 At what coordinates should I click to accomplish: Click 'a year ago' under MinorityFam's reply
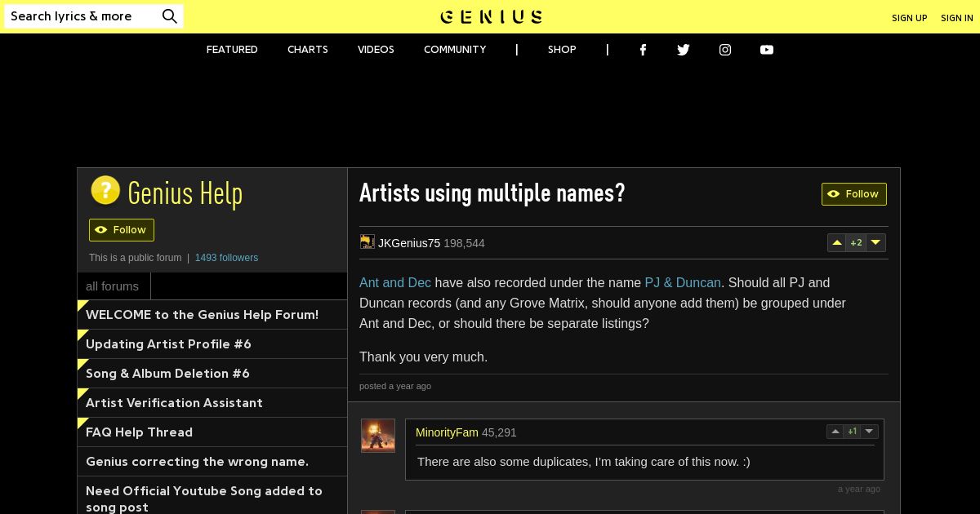(859, 489)
